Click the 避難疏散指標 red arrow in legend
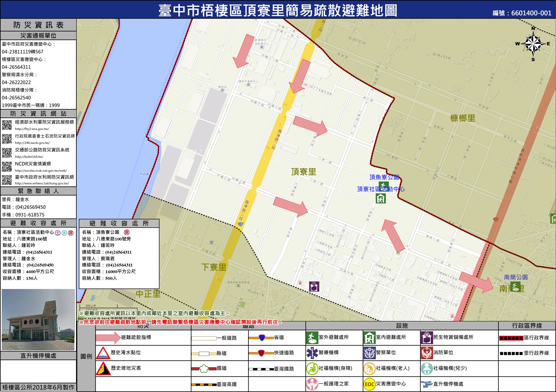 108,337
